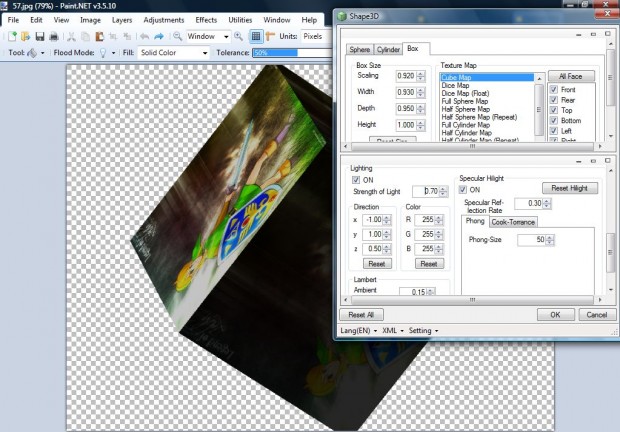Switch to the Sphere tab

(x=359, y=49)
